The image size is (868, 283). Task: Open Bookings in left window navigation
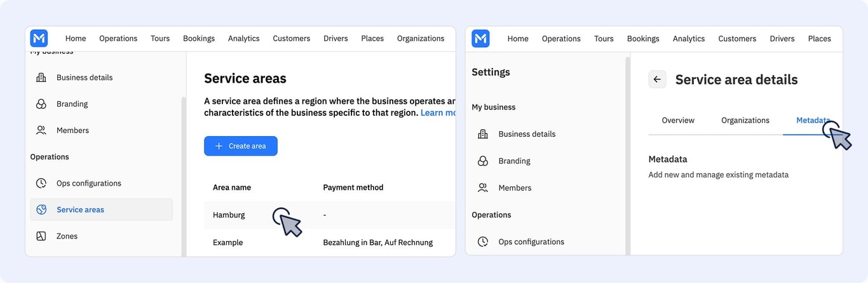[x=199, y=38]
